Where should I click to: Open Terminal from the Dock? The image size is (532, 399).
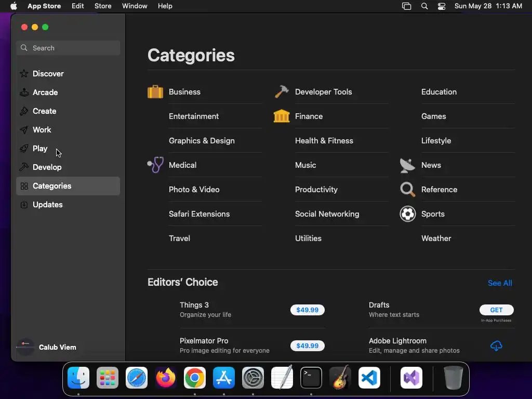click(311, 378)
